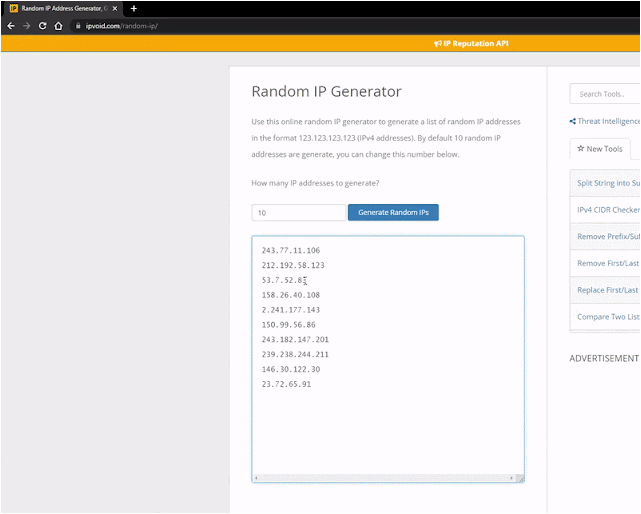Go back using the browser back arrow

coord(11,26)
